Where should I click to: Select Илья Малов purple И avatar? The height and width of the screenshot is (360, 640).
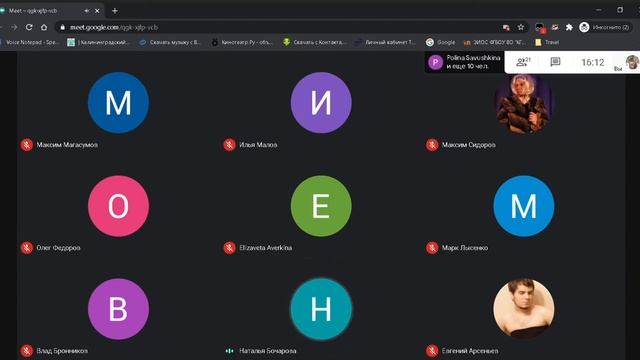pyautogui.click(x=321, y=102)
